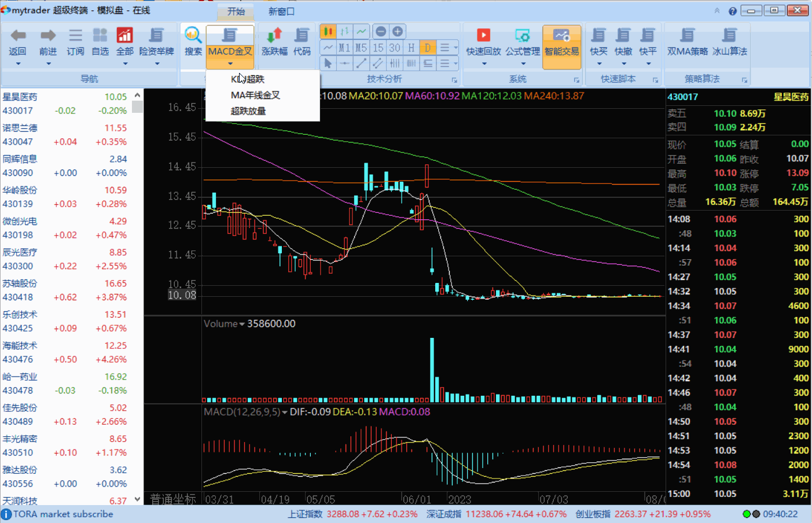
Task: Switch to OHLC bar chart style
Action: click(x=344, y=31)
